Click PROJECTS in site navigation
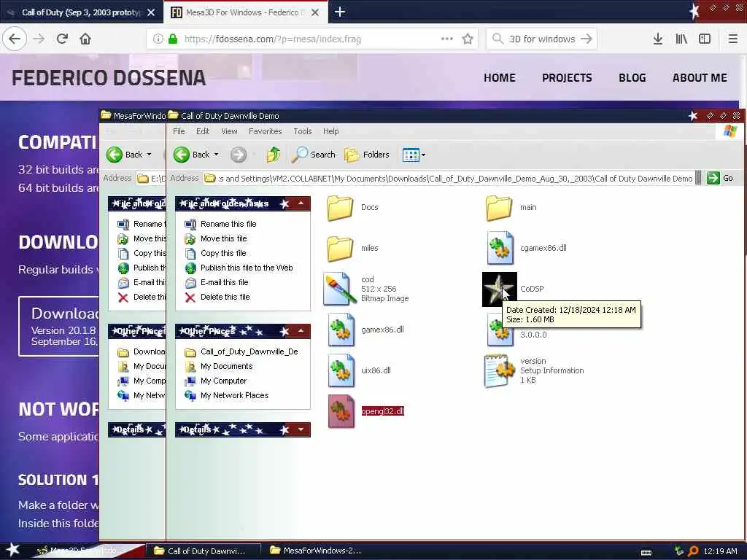747x560 pixels. click(x=567, y=77)
